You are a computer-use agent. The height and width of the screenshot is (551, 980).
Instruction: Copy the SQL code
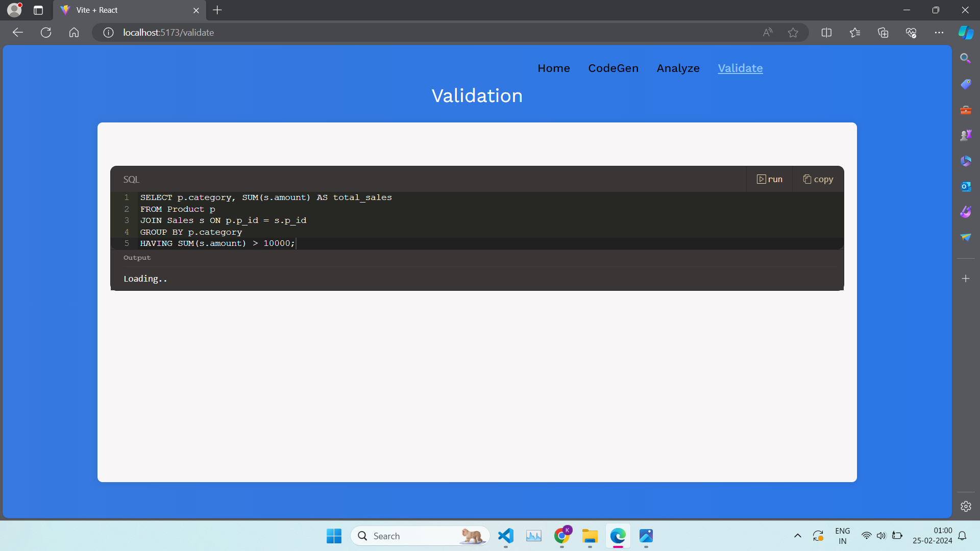tap(818, 179)
